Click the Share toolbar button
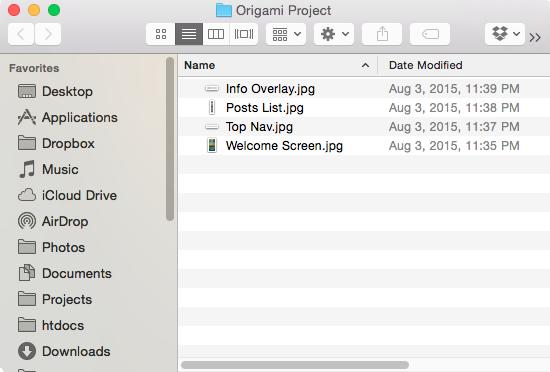This screenshot has width=550, height=372. [382, 34]
